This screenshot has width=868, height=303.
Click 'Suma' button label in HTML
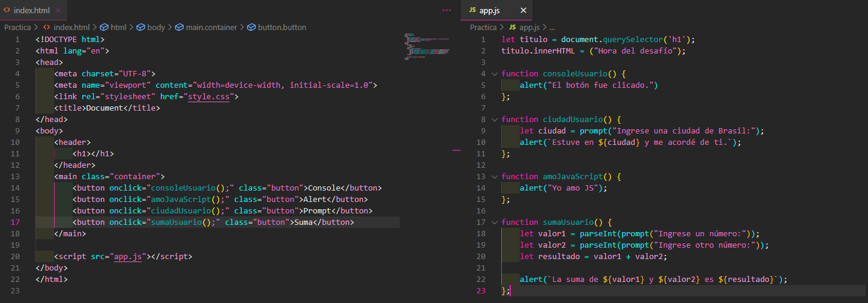(x=303, y=222)
